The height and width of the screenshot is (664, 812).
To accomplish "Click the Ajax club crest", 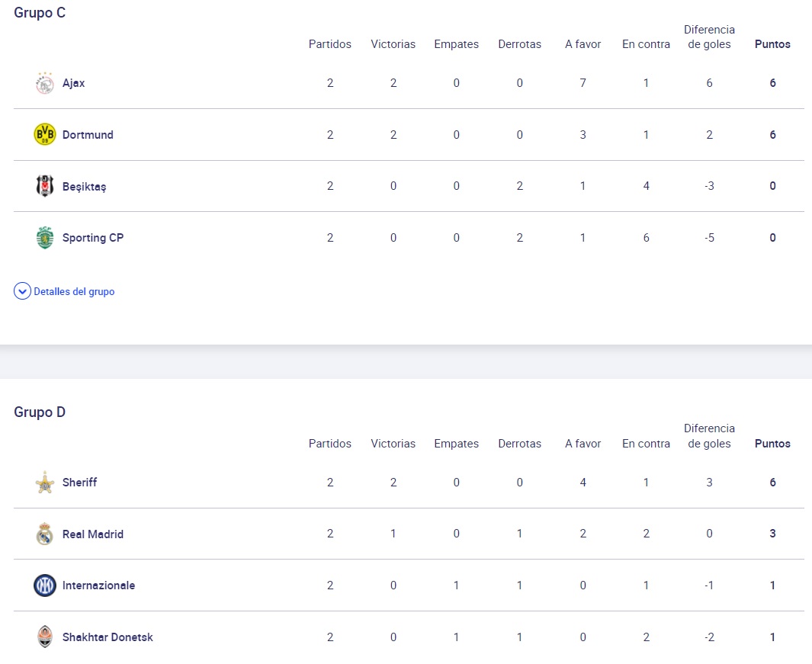I will tap(45, 83).
